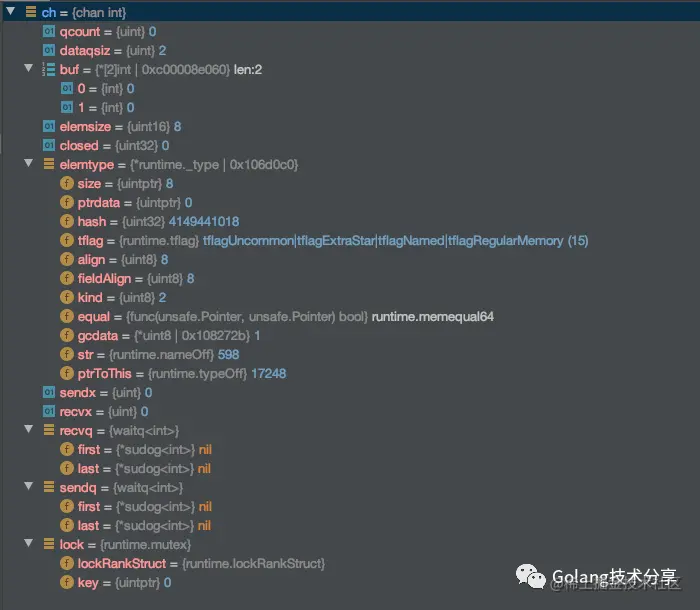Click the field icon next to equal

click(x=67, y=316)
